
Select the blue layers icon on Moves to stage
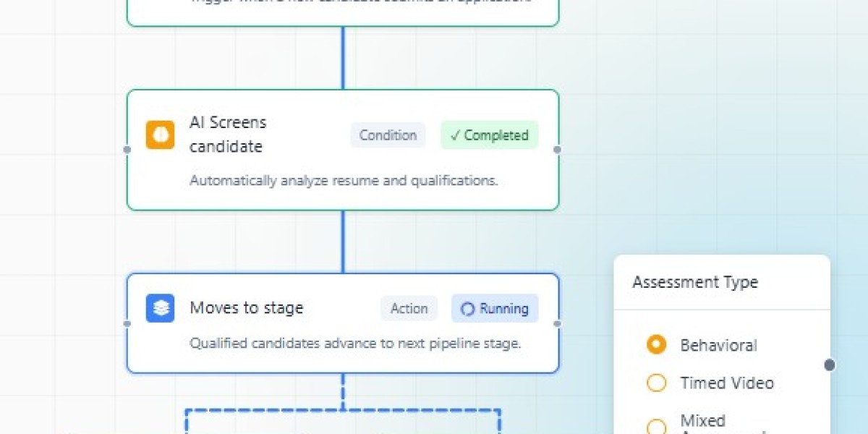[x=159, y=307]
